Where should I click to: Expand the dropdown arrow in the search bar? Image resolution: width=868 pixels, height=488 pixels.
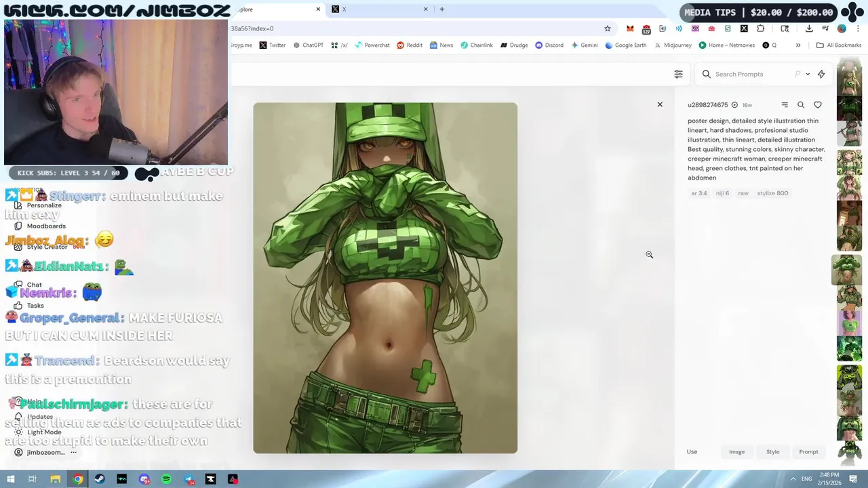808,74
